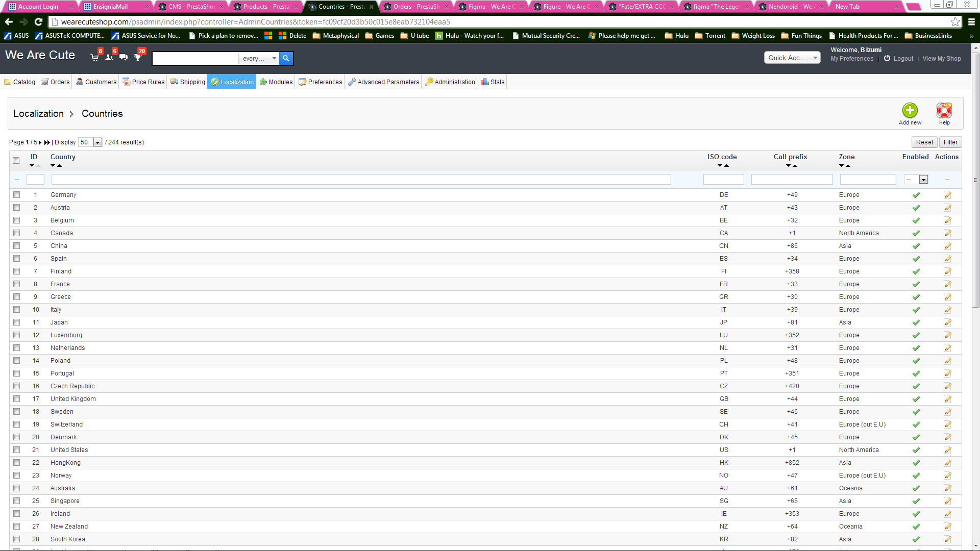Open the Display 50 results dropdown
The image size is (980, 551).
click(x=90, y=142)
